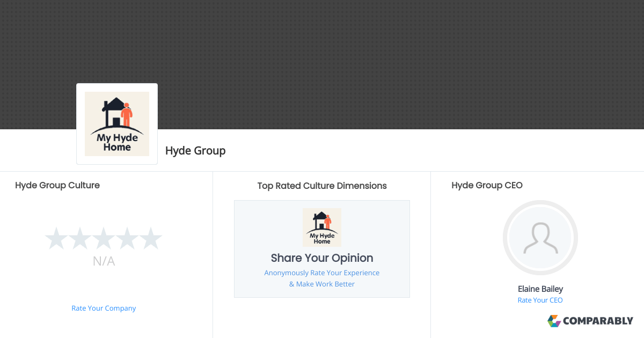Select the My Hyde Home logo inside Share Your Opinion card

tap(322, 227)
